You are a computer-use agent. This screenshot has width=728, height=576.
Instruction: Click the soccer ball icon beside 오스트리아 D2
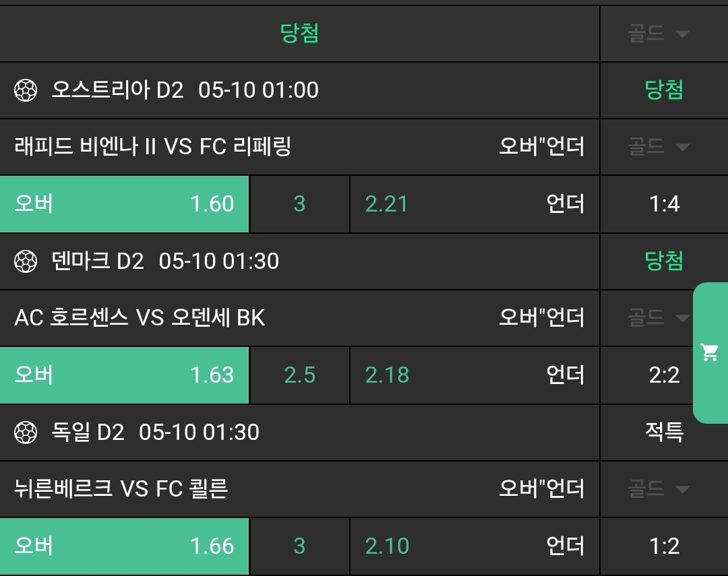(26, 90)
